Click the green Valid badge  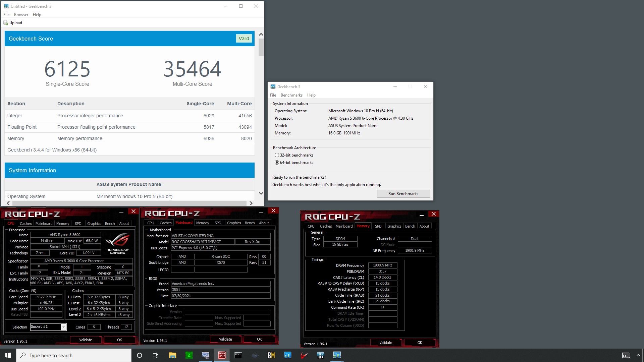click(x=244, y=39)
